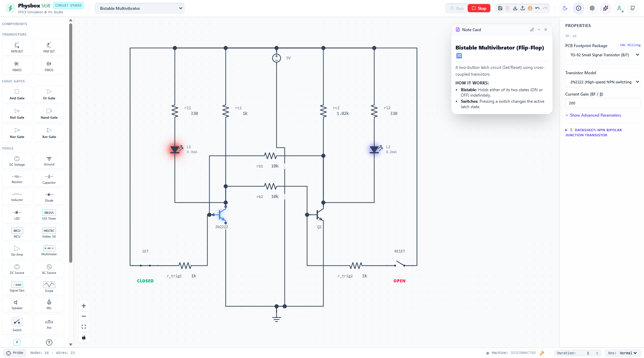Click the components panel scrollbar

[x=71, y=142]
